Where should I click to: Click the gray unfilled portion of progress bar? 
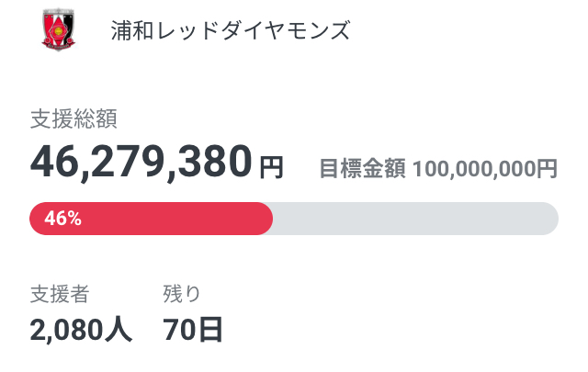pyautogui.click(x=415, y=219)
